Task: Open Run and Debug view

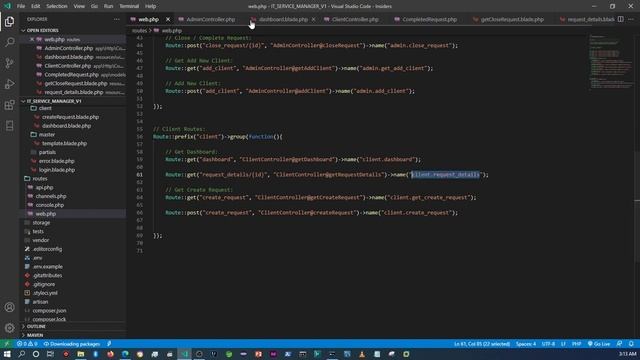Action: [9, 84]
